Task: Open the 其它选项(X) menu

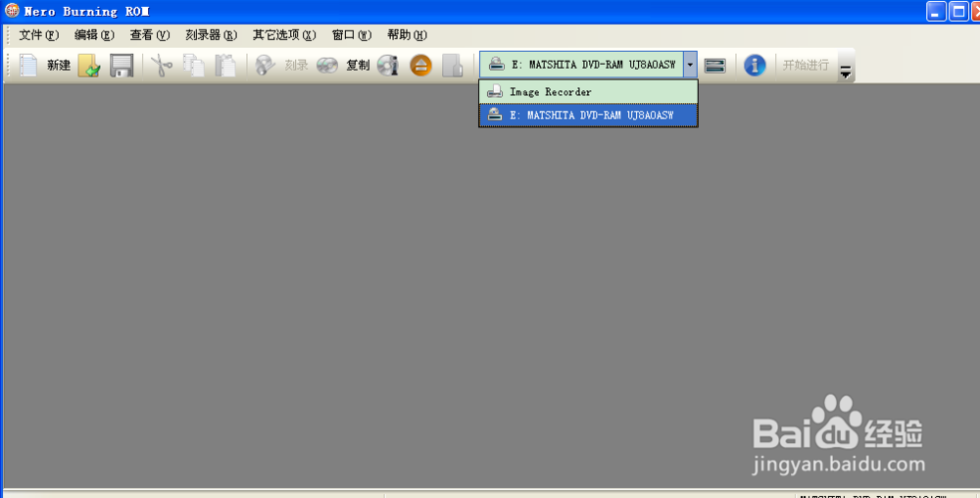Action: (x=284, y=35)
